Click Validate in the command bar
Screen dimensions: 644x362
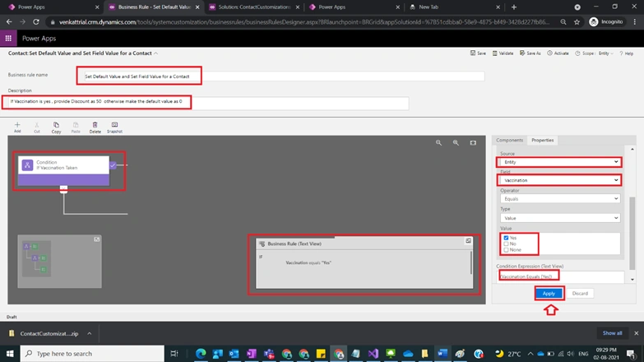pos(503,53)
